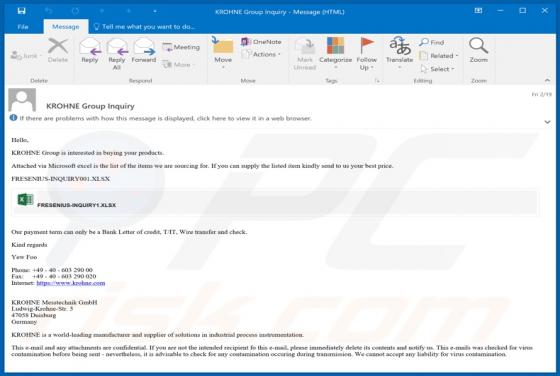
Task: Expand the Actions menu
Action: (x=261, y=54)
